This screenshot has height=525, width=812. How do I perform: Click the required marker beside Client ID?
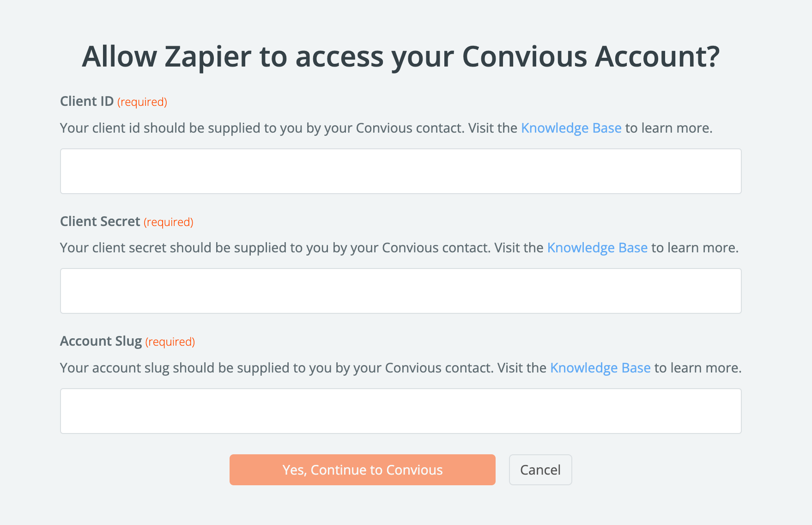coord(142,102)
